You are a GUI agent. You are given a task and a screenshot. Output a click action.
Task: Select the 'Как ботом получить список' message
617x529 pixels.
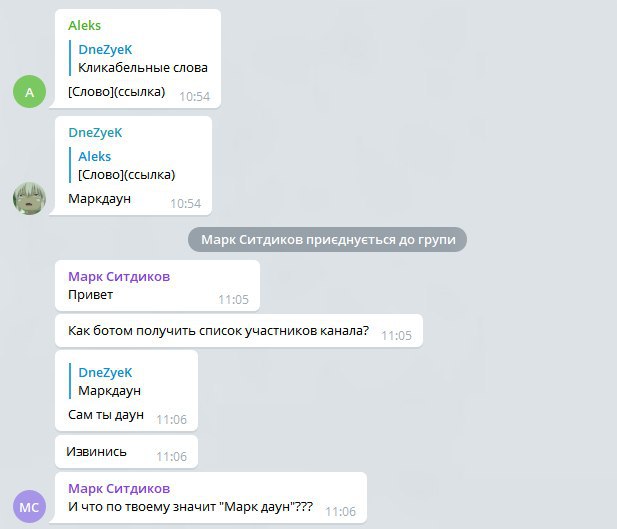(x=239, y=331)
